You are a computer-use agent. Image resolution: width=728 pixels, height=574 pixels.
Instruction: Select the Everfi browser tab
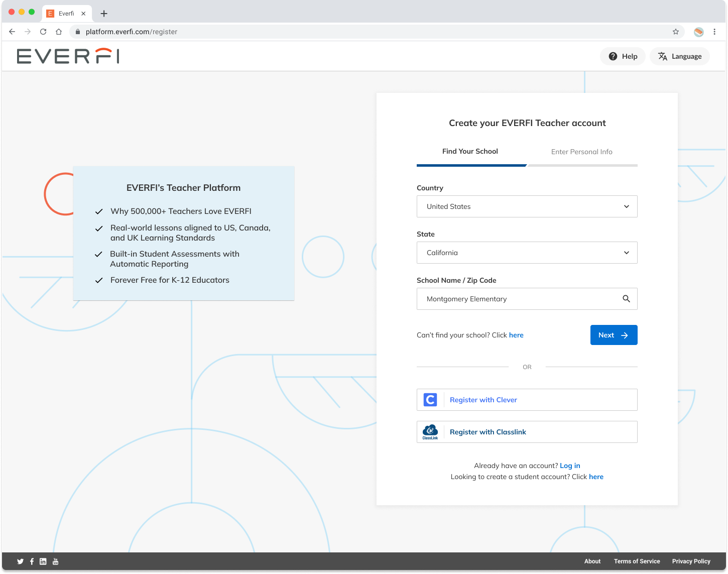pos(66,14)
